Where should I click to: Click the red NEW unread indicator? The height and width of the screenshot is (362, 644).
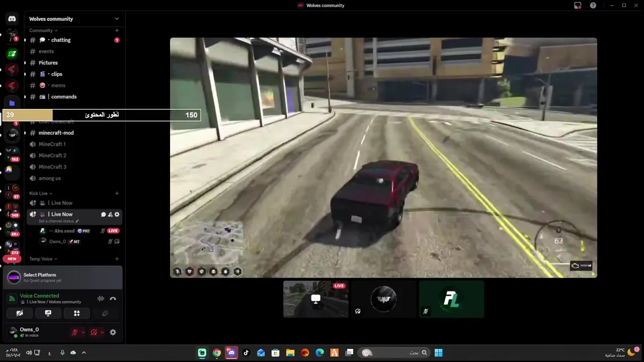tap(12, 259)
